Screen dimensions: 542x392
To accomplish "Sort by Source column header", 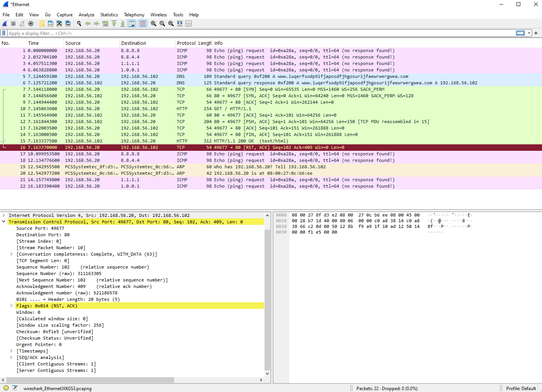I will pyautogui.click(x=91, y=43).
